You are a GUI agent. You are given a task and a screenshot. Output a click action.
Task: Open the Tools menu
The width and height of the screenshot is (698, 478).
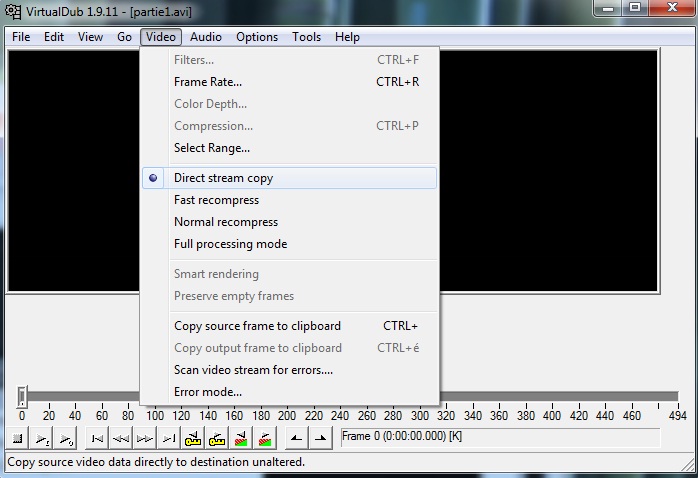point(306,37)
